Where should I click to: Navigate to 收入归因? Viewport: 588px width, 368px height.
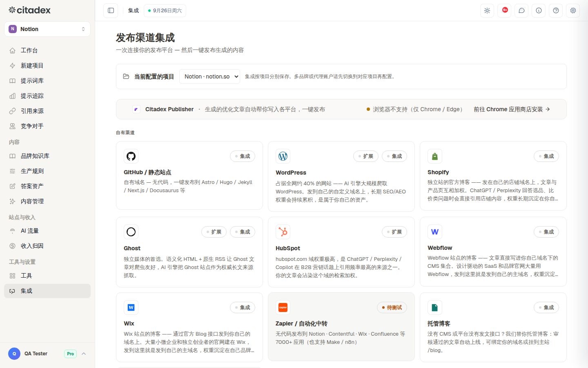tap(47, 246)
